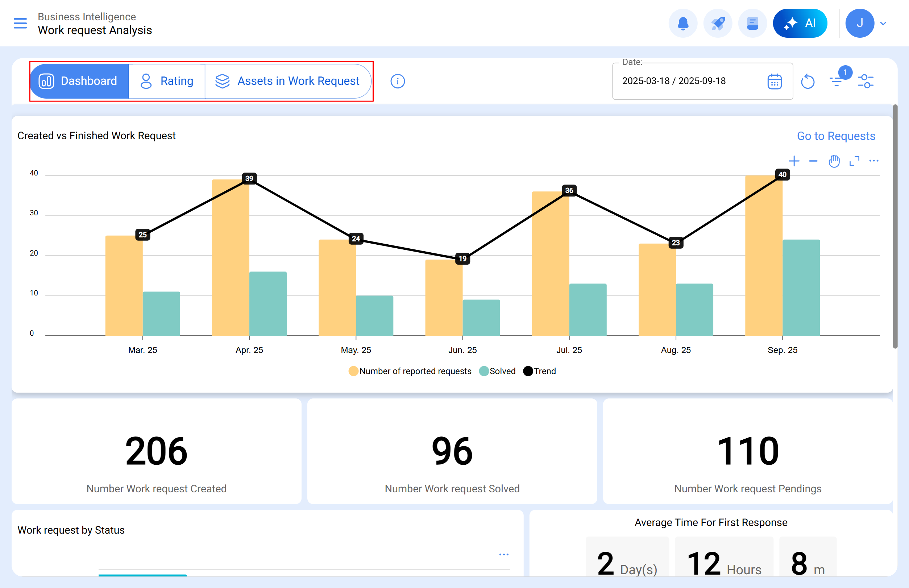Click the info circle icon
Image resolution: width=909 pixels, height=588 pixels.
(x=398, y=81)
